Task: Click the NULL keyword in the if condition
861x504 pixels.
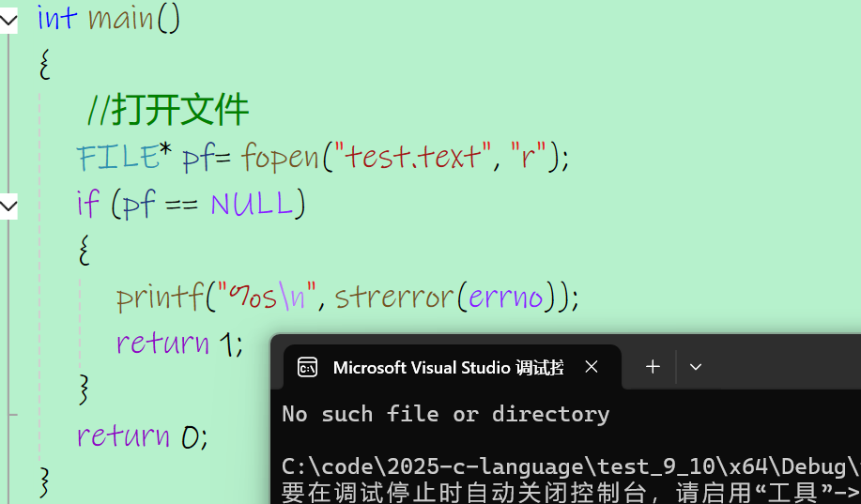Action: tap(252, 204)
